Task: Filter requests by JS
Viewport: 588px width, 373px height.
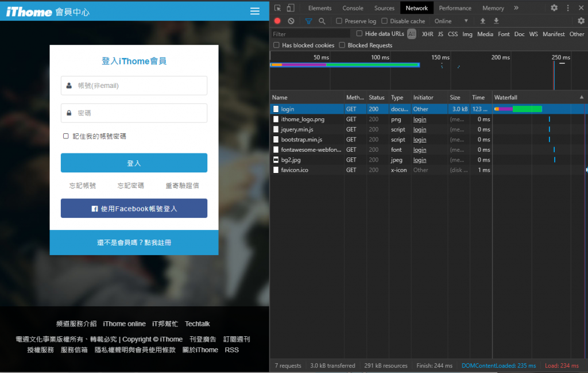Action: pyautogui.click(x=440, y=34)
